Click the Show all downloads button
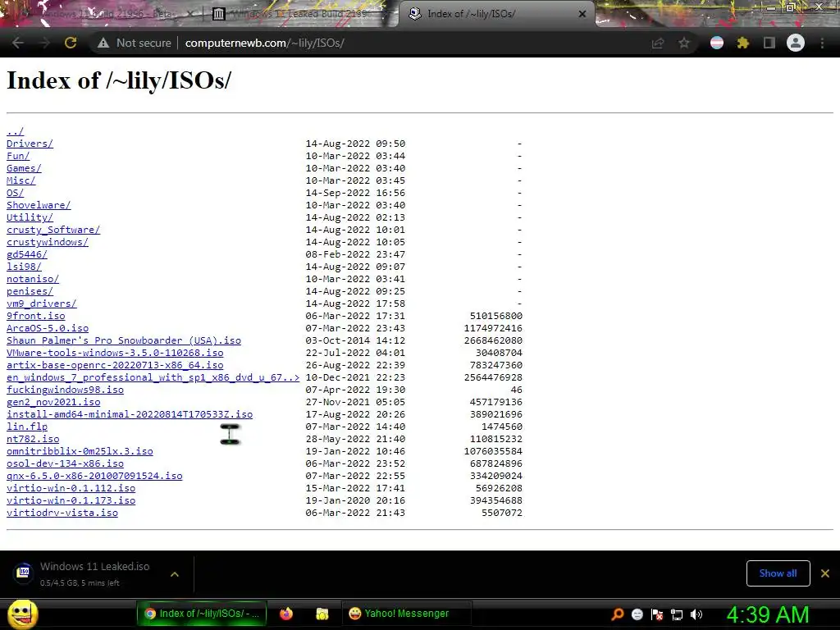This screenshot has height=630, width=840. (x=778, y=573)
